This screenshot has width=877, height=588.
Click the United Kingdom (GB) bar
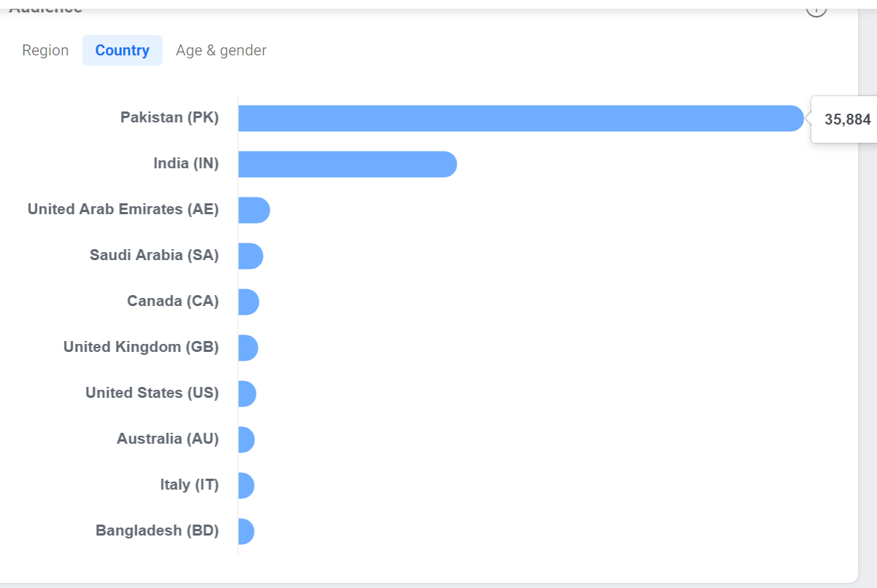pos(248,348)
